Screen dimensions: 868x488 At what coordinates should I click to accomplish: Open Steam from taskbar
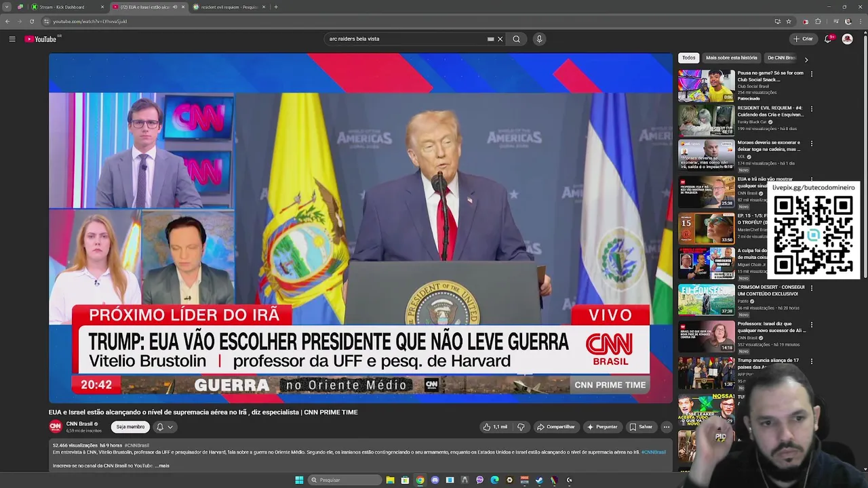[539, 480]
